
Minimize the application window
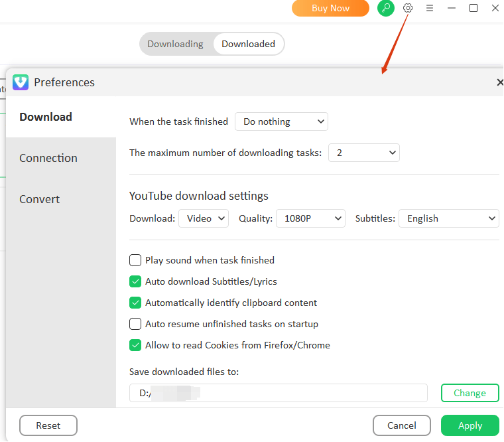click(452, 8)
